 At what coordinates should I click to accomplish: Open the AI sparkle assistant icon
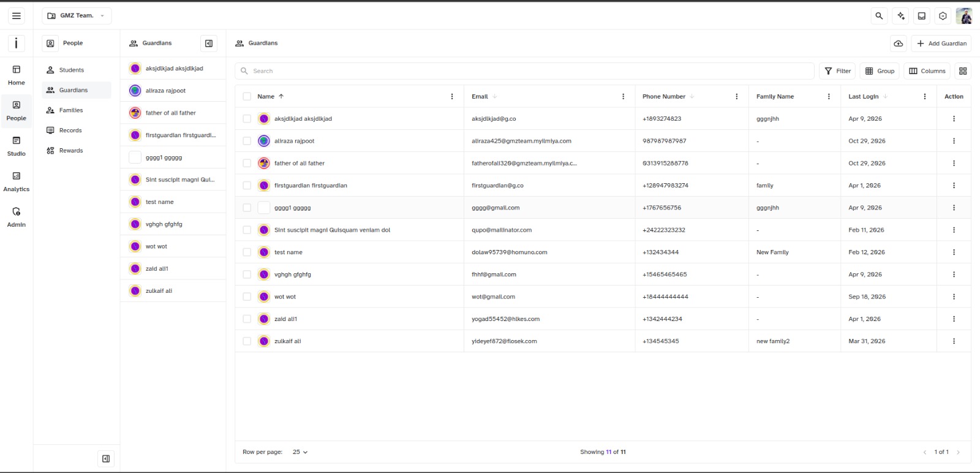point(900,16)
